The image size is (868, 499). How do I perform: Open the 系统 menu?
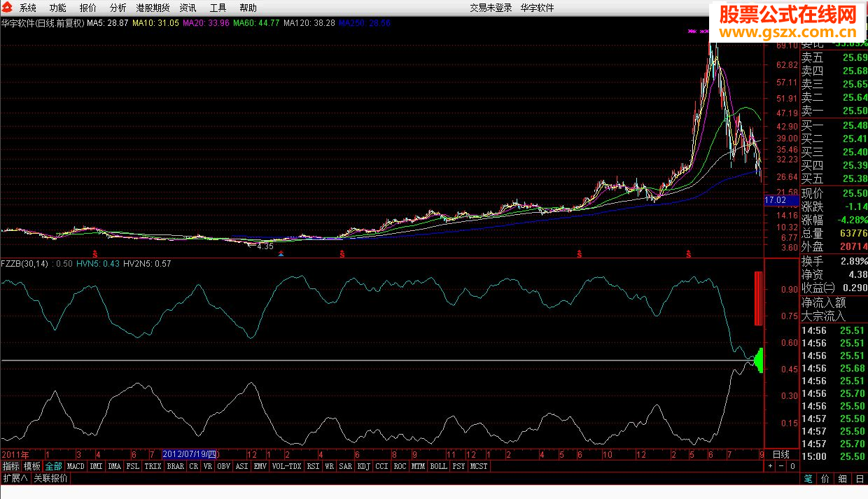coord(28,8)
